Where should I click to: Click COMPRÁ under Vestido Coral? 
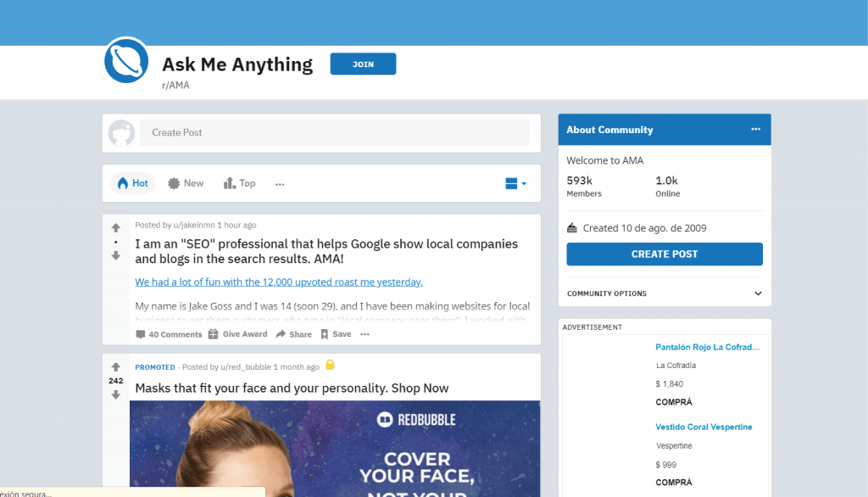[674, 482]
